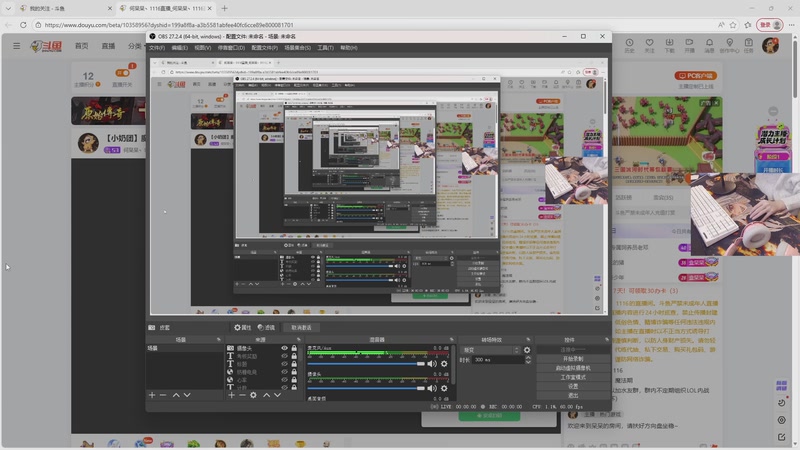Open Douyu 消息 bell icon
This screenshot has width=800, height=450.
pos(709,45)
